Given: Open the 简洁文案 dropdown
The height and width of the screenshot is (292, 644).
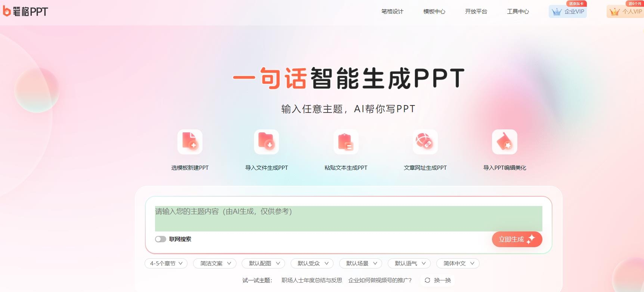Looking at the screenshot, I should click(215, 263).
